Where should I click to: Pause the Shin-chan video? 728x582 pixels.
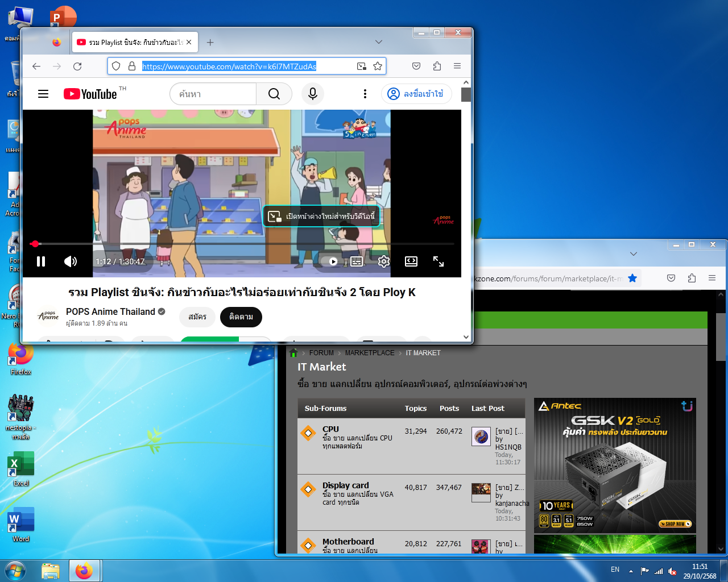click(x=41, y=261)
